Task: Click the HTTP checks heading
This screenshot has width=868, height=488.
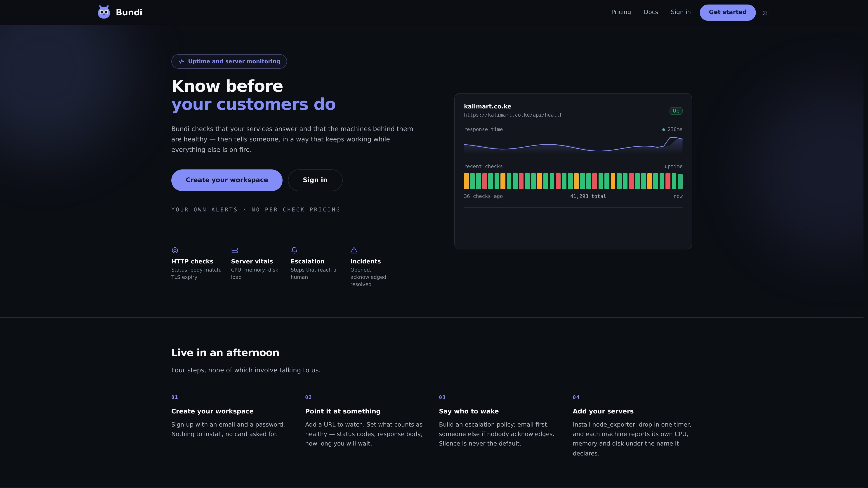Action: [x=192, y=261]
